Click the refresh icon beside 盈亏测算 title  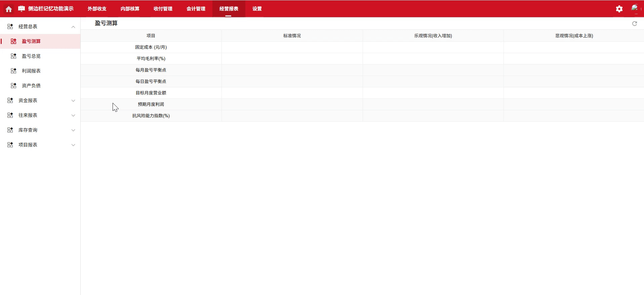coord(635,24)
